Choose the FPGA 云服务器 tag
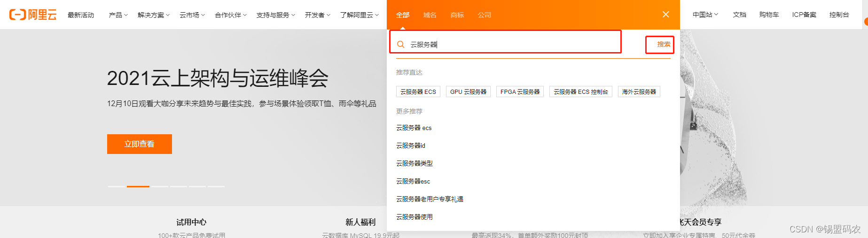This screenshot has height=238, width=868. coord(520,92)
